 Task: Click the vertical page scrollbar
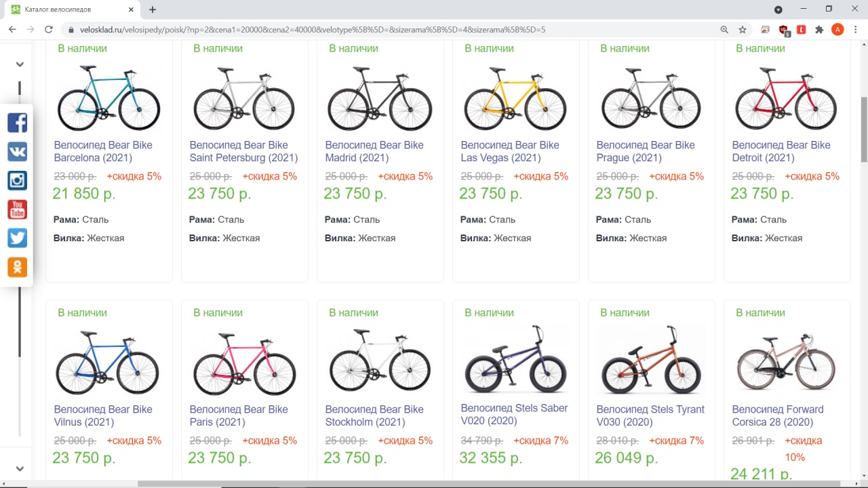coord(864,129)
